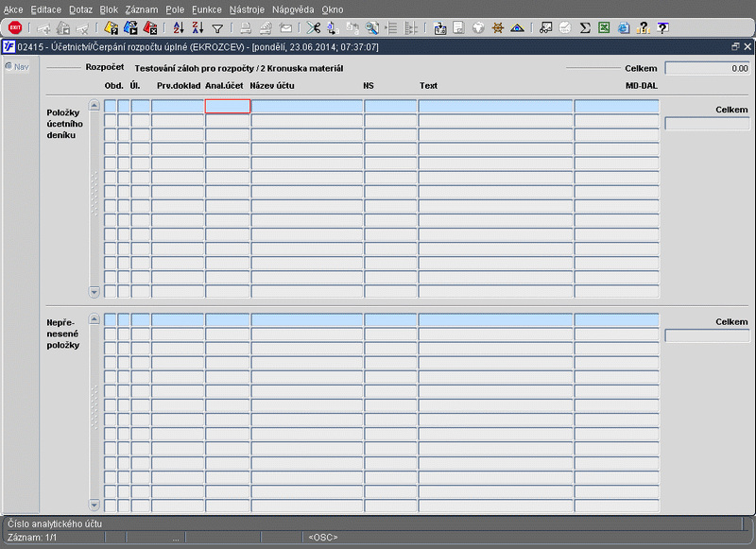The image size is (756, 549).
Task: Click the yellow Enter Query folder icon
Action: coord(112,28)
